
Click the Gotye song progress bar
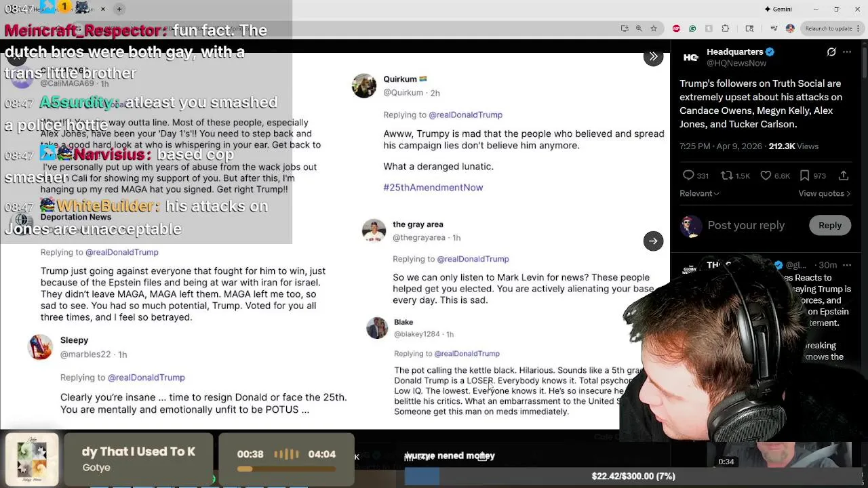coord(286,468)
